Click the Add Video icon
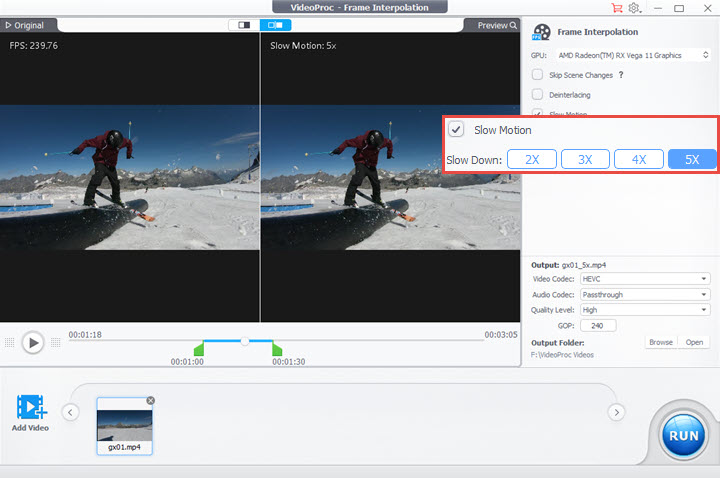The width and height of the screenshot is (720, 478). pos(31,408)
